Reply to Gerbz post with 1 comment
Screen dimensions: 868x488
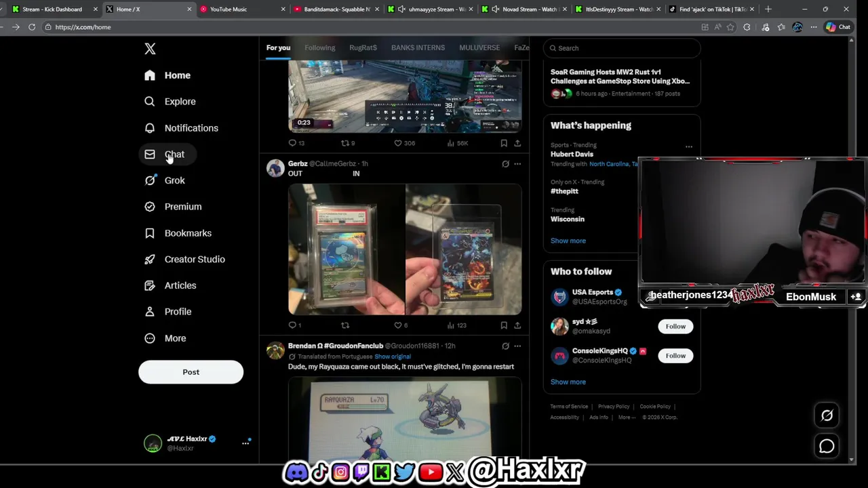(x=295, y=325)
